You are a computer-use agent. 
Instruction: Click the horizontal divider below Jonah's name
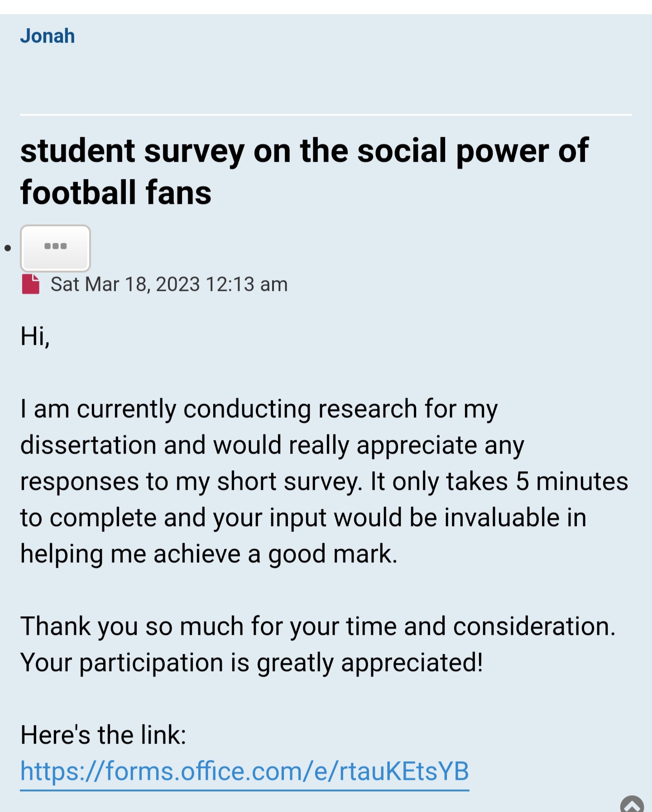pyautogui.click(x=326, y=115)
